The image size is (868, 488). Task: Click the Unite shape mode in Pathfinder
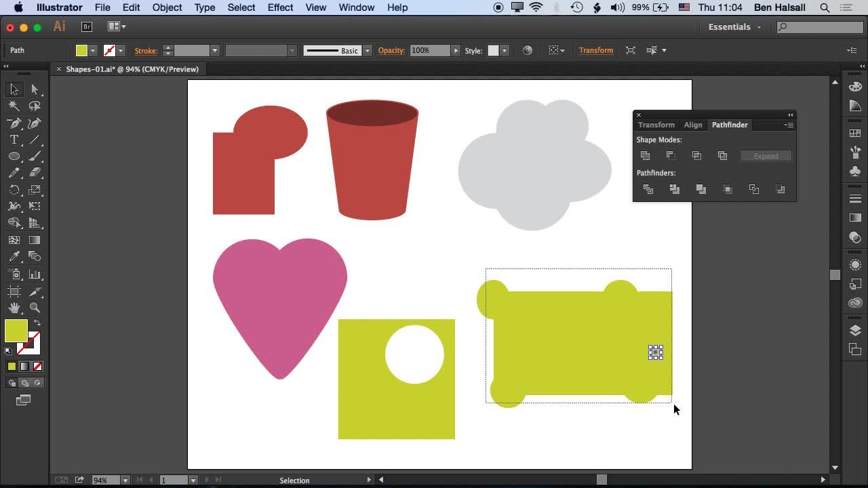[645, 155]
